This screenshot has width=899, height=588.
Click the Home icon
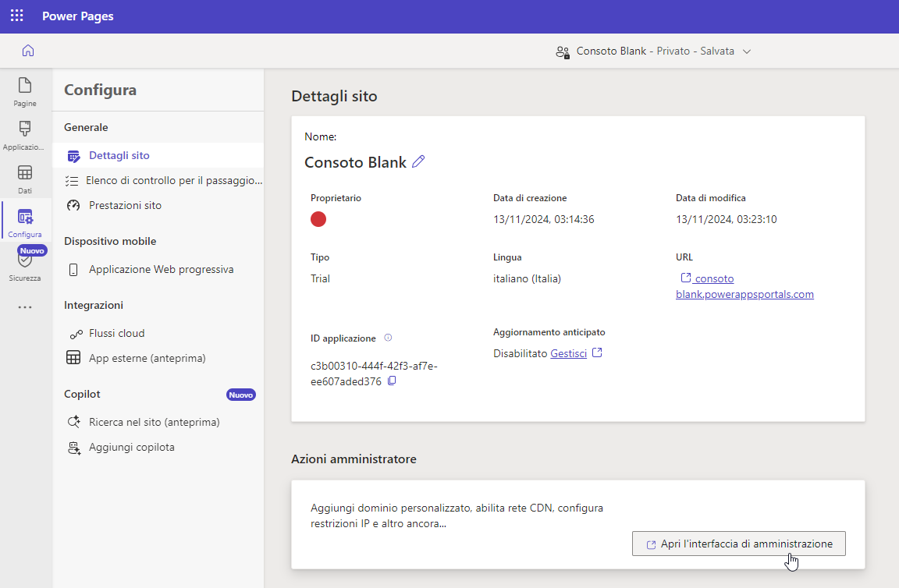click(x=27, y=51)
